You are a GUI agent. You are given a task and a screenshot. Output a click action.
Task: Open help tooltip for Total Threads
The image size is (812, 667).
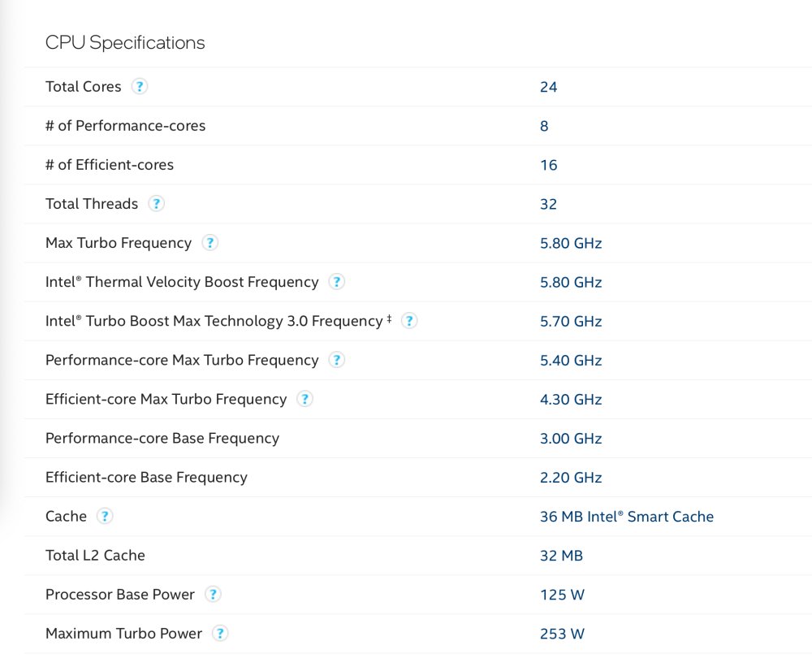click(x=157, y=204)
